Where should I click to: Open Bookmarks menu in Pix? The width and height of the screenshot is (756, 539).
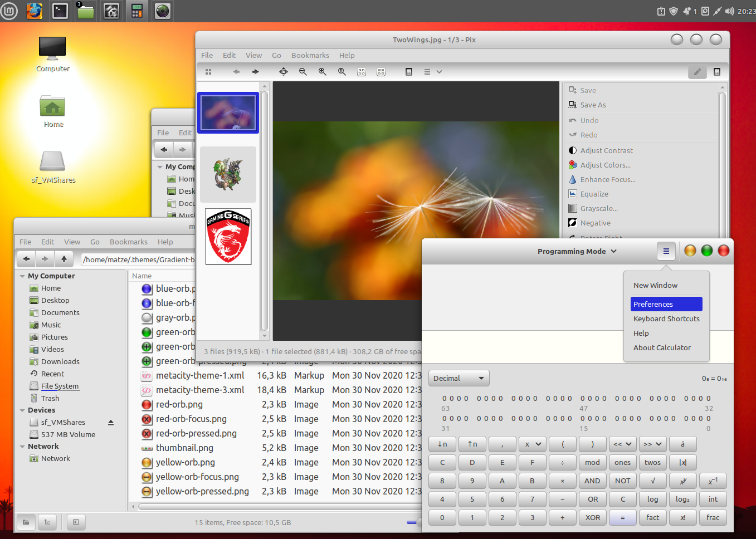point(310,55)
